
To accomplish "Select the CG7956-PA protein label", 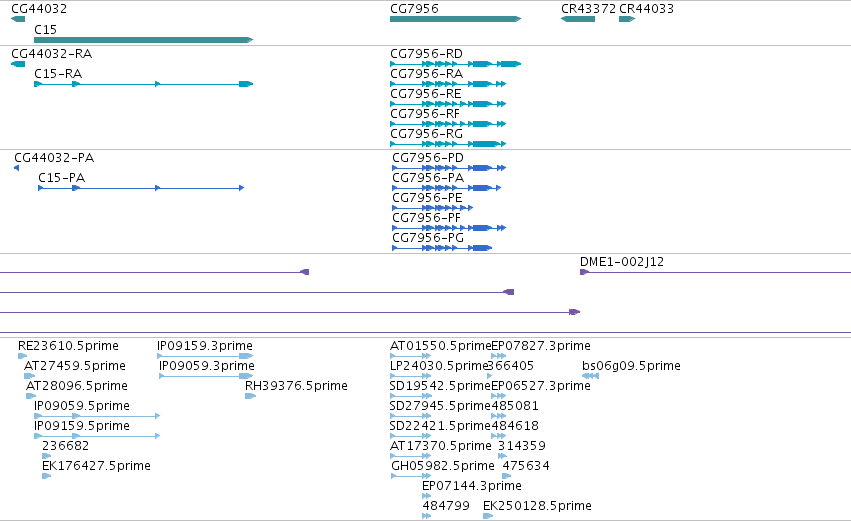I will 428,178.
